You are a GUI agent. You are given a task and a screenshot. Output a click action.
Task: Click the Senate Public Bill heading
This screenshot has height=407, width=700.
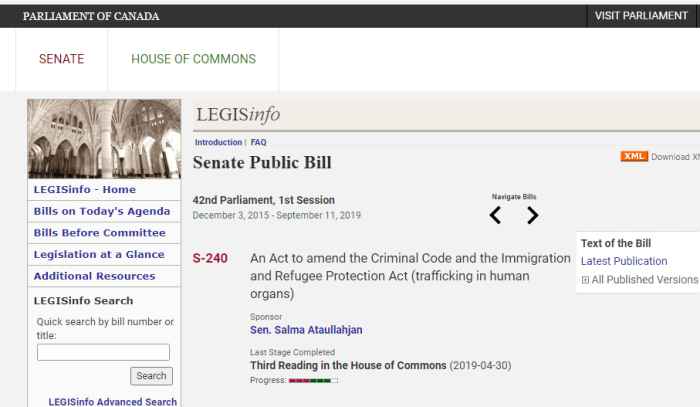[x=262, y=162]
